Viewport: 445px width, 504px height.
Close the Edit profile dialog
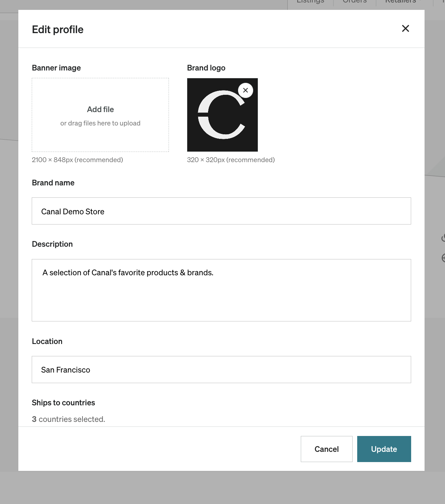tap(406, 29)
